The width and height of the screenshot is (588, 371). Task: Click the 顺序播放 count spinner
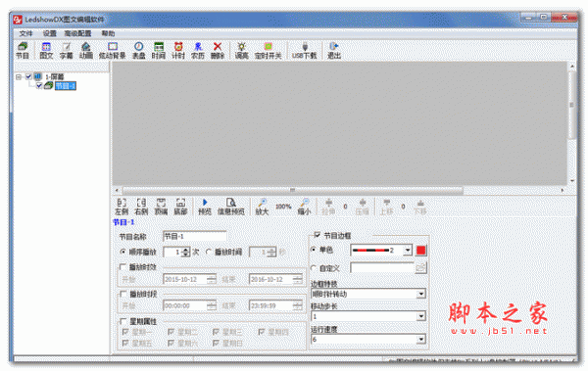pyautogui.click(x=185, y=253)
